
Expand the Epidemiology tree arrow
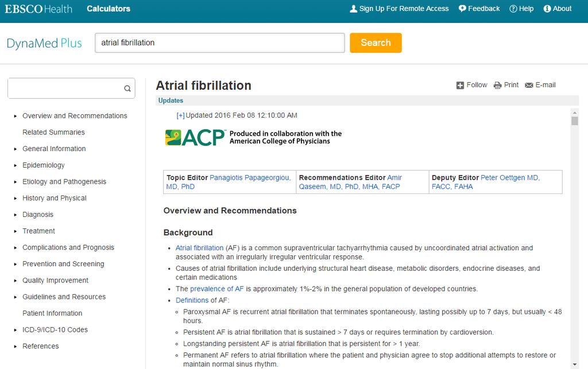coord(16,165)
